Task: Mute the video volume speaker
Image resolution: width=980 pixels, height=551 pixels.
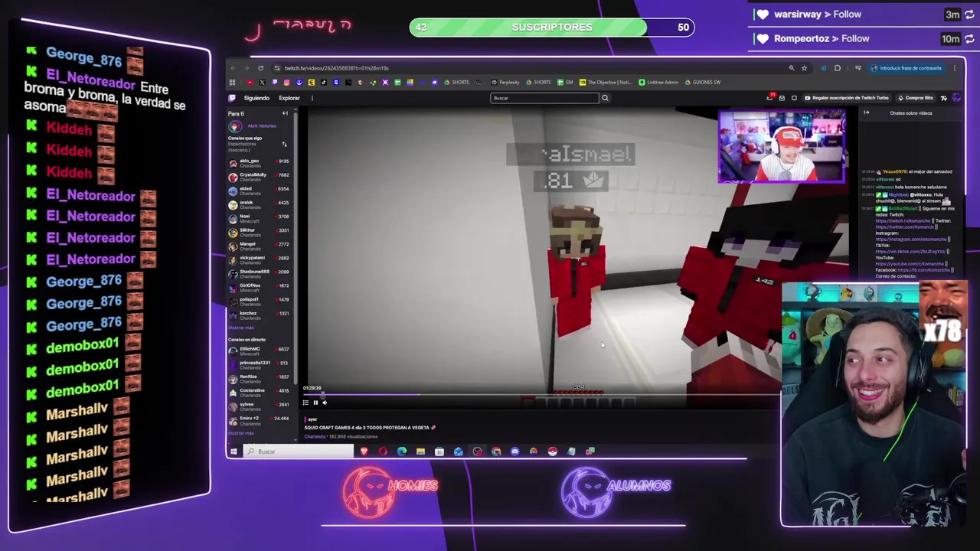Action: [325, 403]
